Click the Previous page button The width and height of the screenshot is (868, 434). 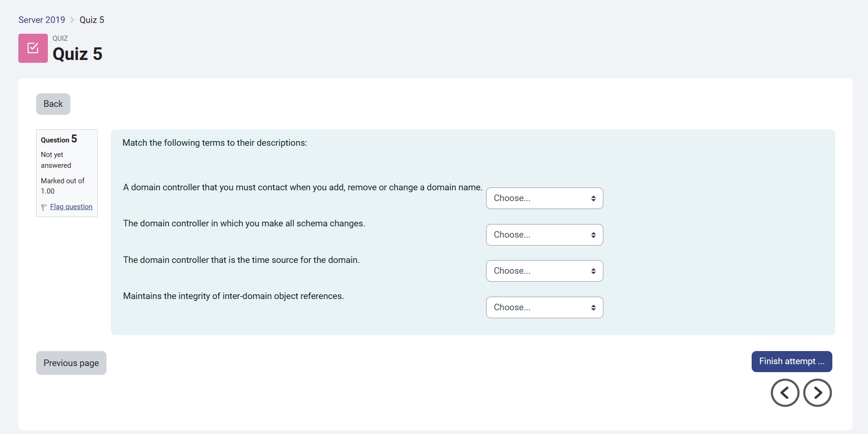71,362
